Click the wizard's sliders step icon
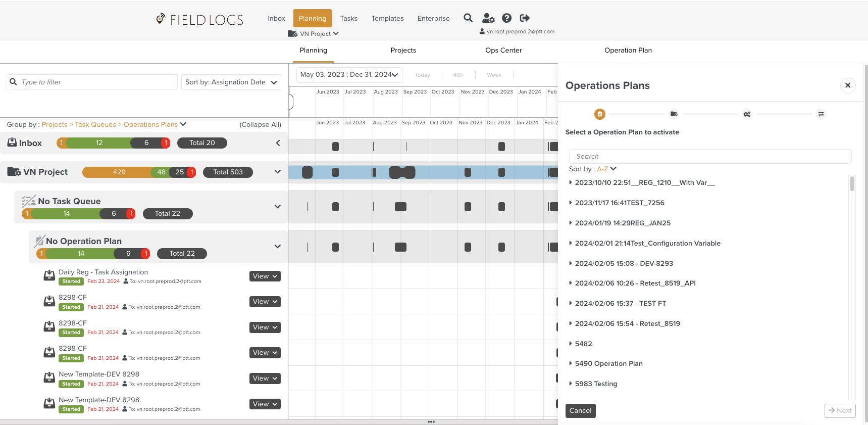The width and height of the screenshot is (868, 425). click(x=821, y=114)
